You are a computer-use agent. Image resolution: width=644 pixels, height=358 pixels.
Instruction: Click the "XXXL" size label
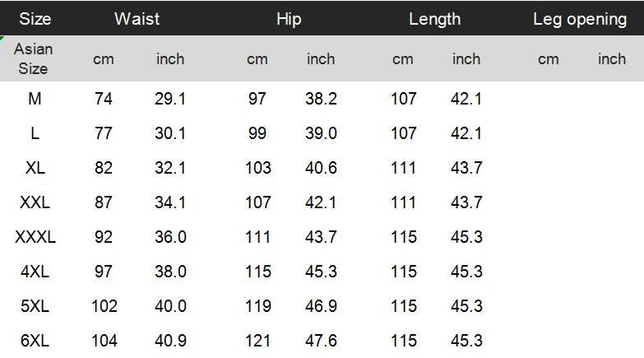click(x=35, y=238)
